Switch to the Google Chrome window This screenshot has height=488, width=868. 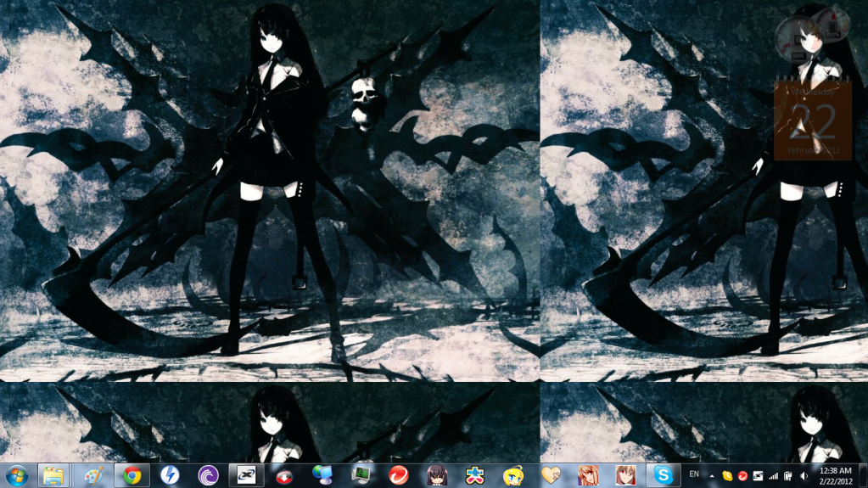coord(132,475)
